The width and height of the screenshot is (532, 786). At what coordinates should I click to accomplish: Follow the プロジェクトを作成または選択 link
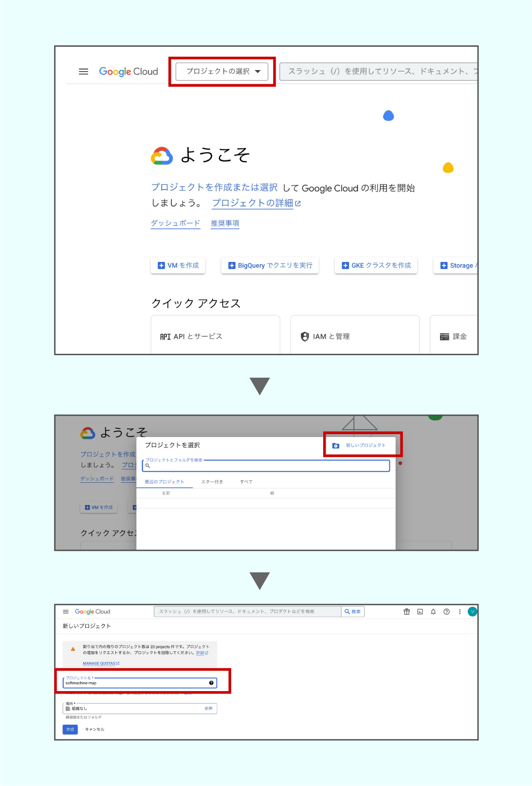214,187
